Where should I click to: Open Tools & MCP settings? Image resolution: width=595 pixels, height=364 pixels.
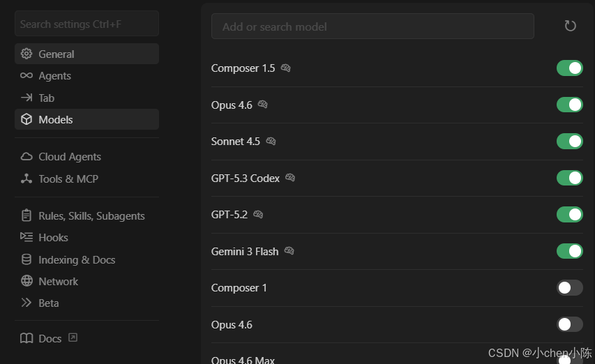coord(86,179)
